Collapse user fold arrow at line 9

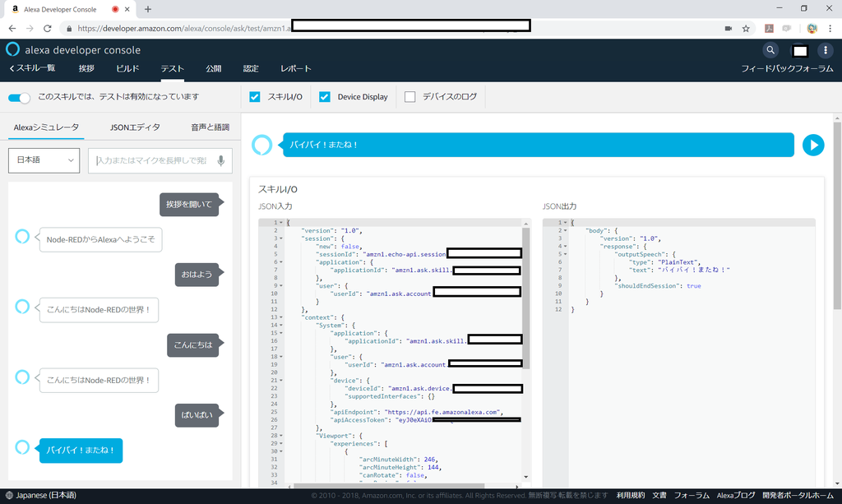[281, 285]
